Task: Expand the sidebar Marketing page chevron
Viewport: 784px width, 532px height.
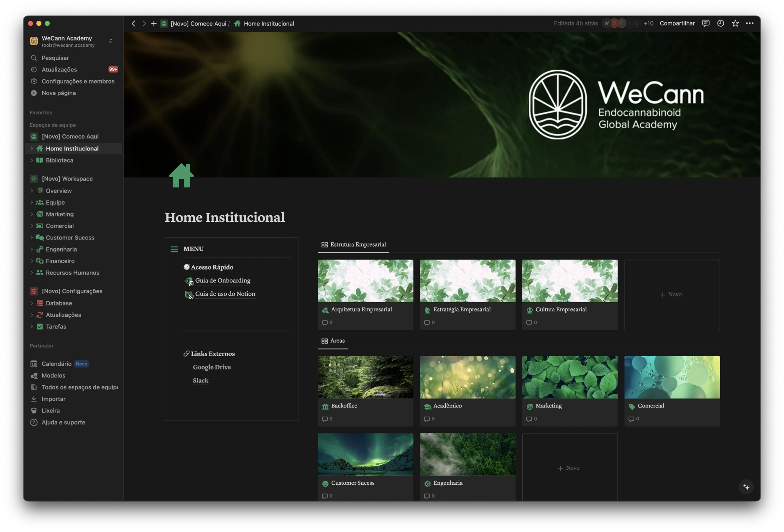Action: 32,214
